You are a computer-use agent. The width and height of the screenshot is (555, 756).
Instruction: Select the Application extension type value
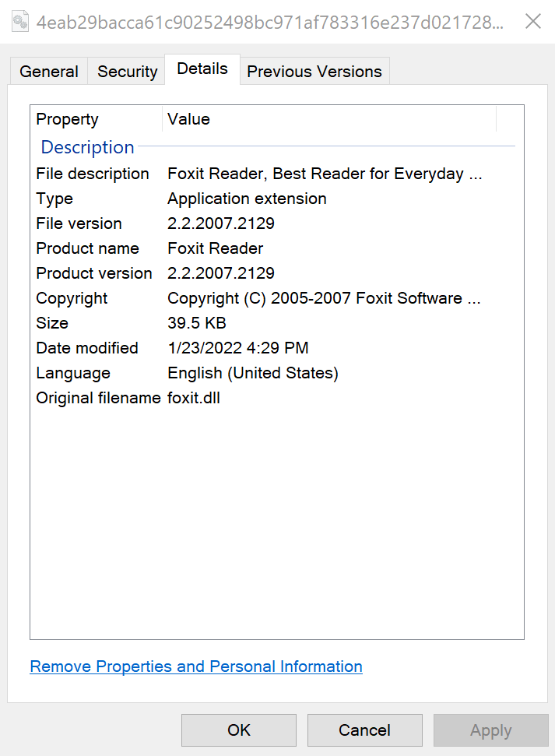click(247, 199)
